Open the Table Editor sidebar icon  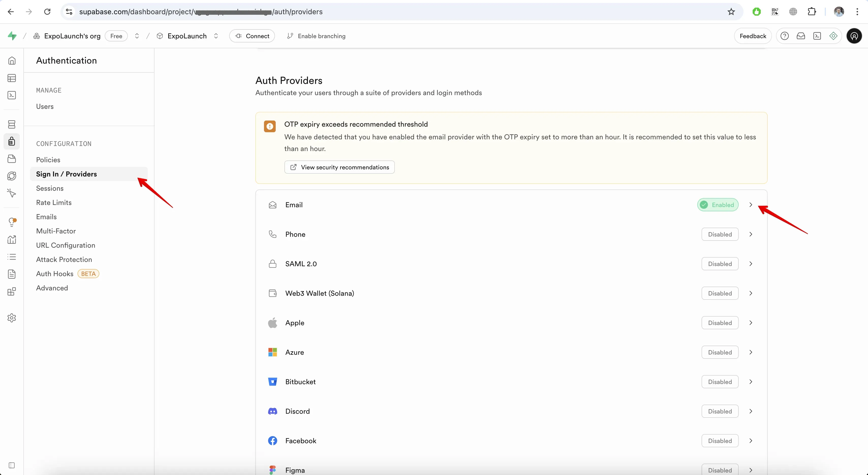point(12,78)
